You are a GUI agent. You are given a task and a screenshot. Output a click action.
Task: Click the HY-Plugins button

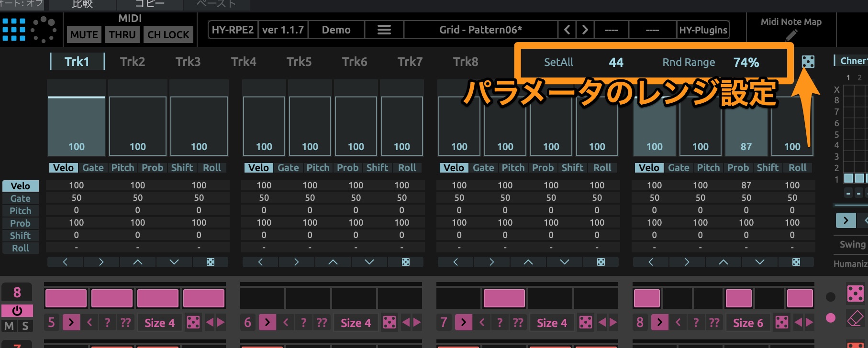point(703,30)
